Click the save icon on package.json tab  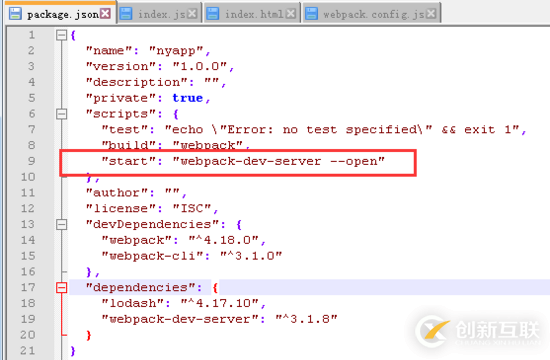(15, 14)
